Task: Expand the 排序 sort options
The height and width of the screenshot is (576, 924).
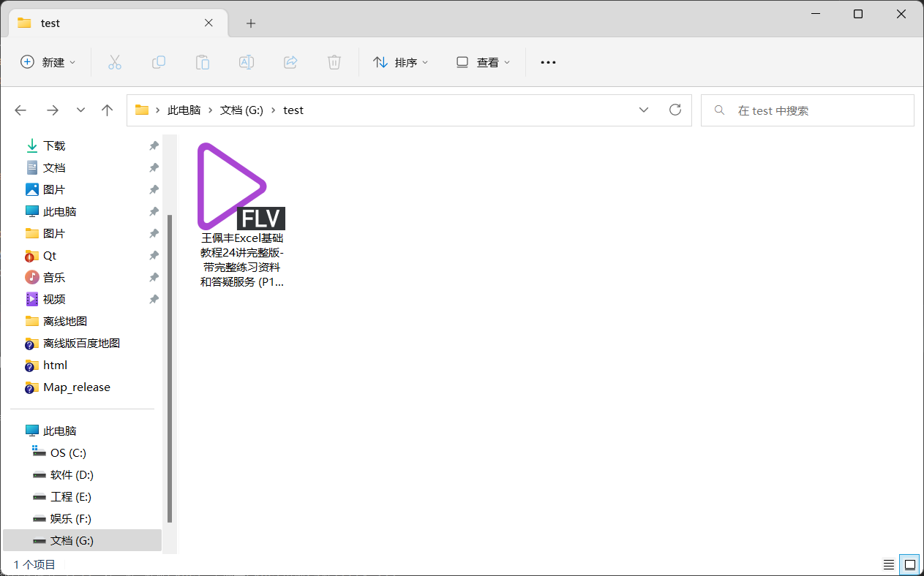Action: [401, 63]
